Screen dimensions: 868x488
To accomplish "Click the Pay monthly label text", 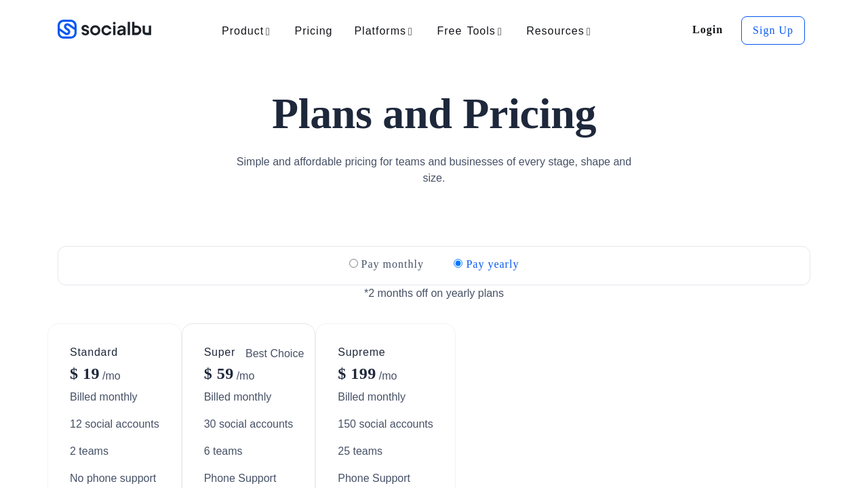I will pyautogui.click(x=392, y=264).
